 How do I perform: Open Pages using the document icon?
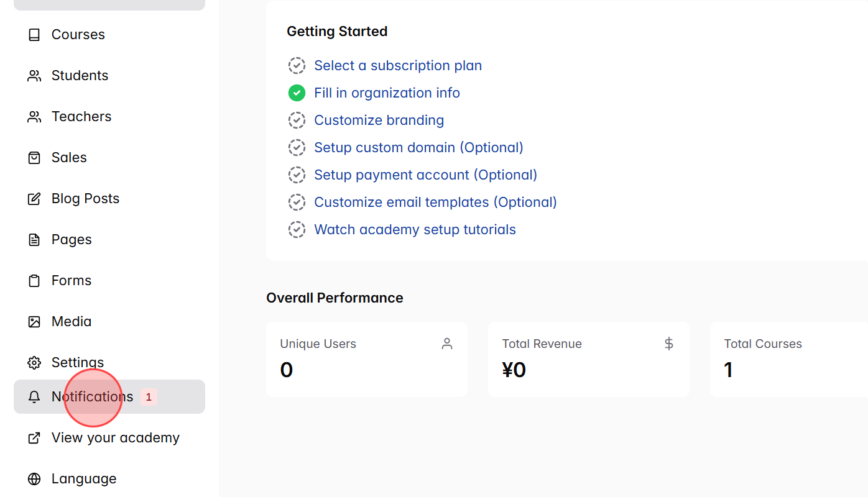34,239
